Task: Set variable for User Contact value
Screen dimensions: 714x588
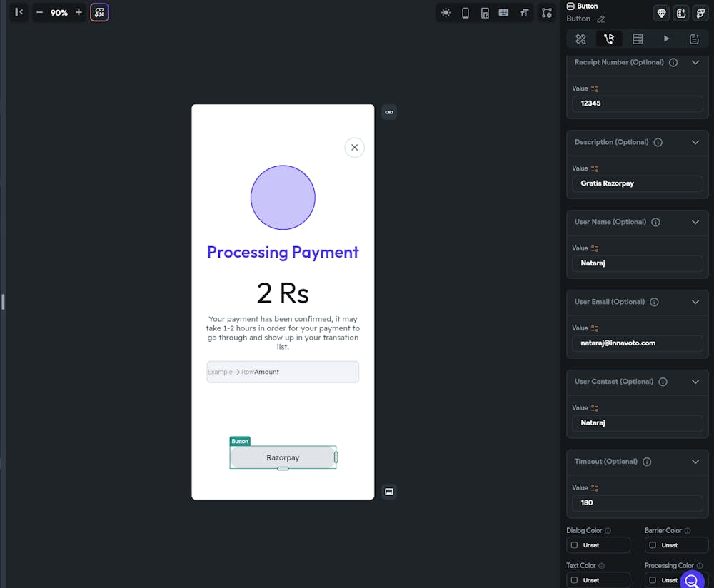Action: [595, 408]
